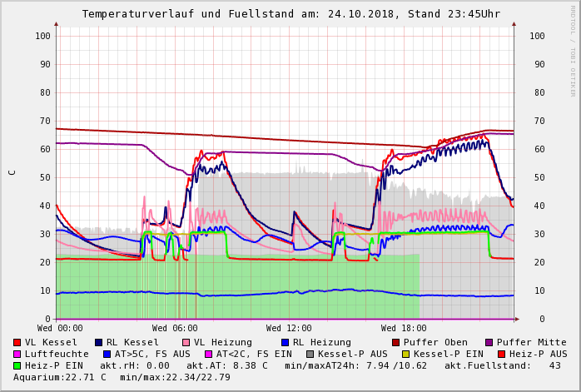Click the left y-axis value 10

(46, 290)
